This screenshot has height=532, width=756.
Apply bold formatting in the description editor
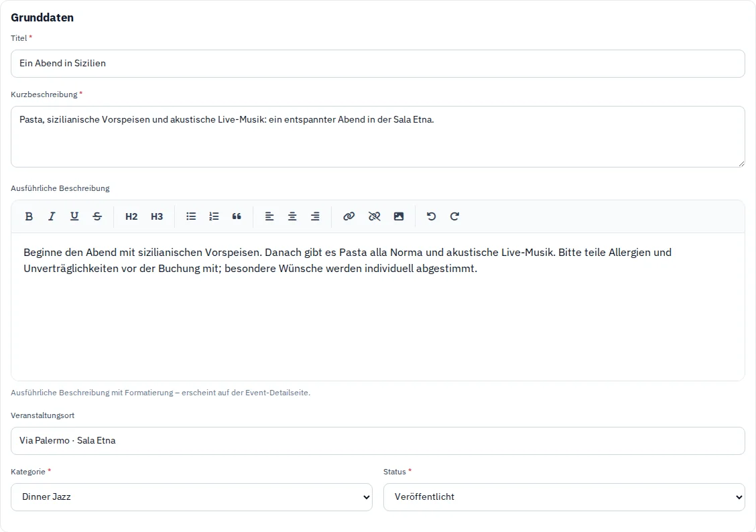pos(29,216)
